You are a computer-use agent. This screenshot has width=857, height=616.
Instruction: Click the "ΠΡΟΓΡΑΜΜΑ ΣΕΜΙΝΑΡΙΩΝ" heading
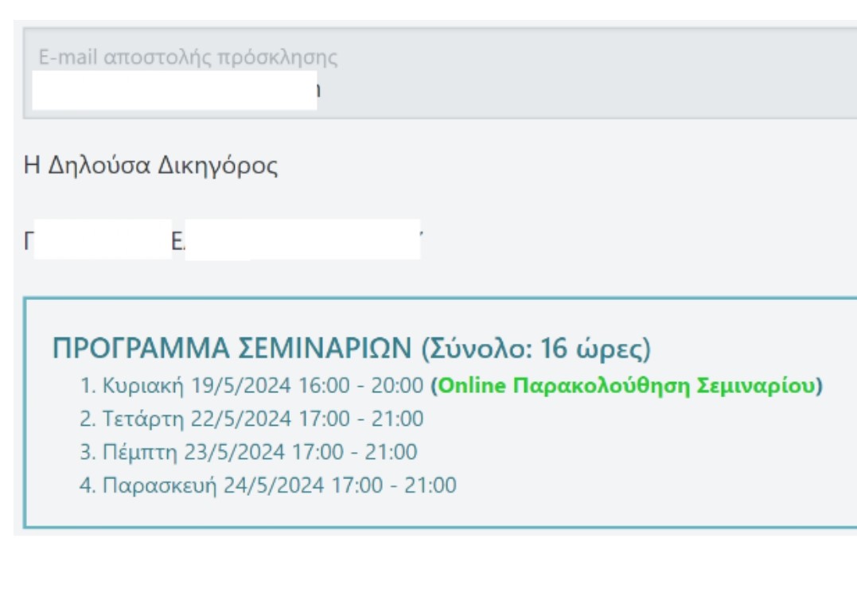point(232,348)
